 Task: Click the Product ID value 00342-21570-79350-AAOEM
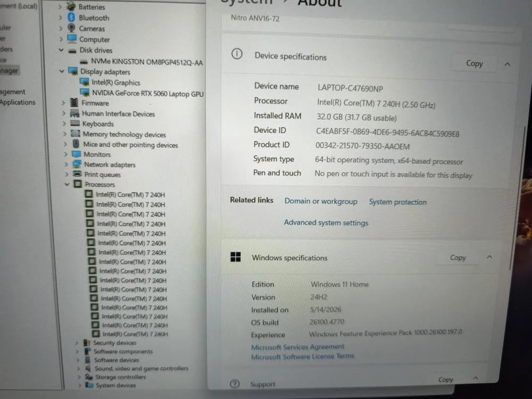362,146
